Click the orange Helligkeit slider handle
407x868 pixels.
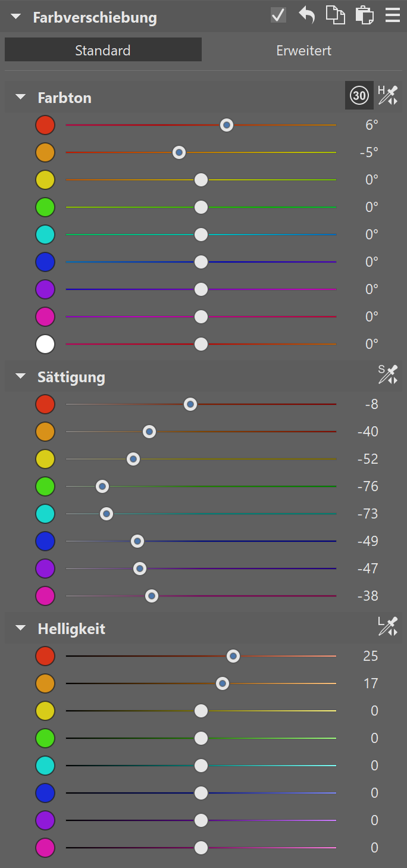pos(223,683)
